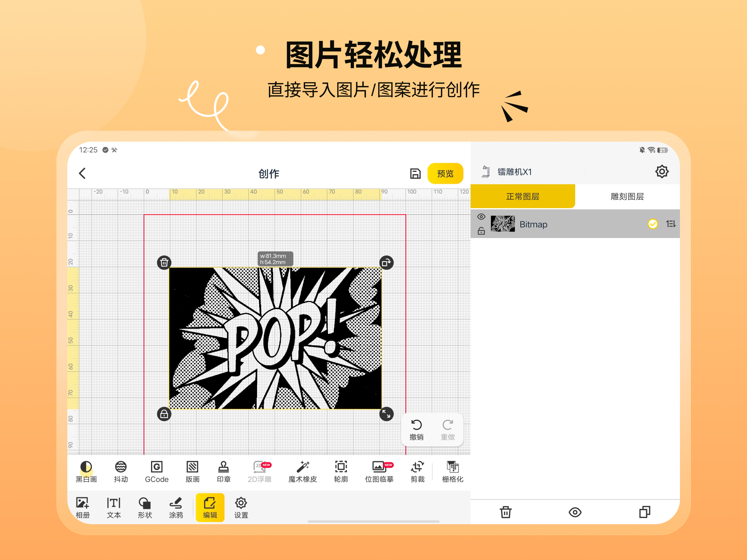Click the w:81.3mm h:54.2mm size label
This screenshot has height=560, width=747.
(275, 259)
